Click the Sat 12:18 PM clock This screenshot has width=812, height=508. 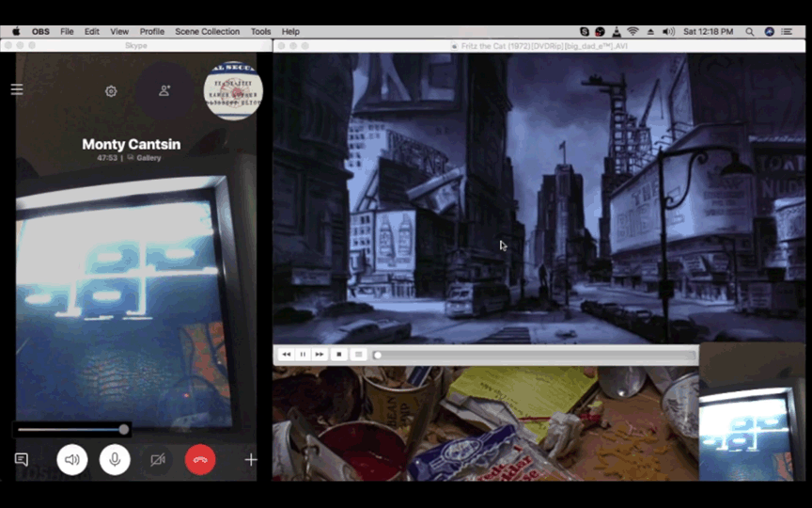(708, 32)
